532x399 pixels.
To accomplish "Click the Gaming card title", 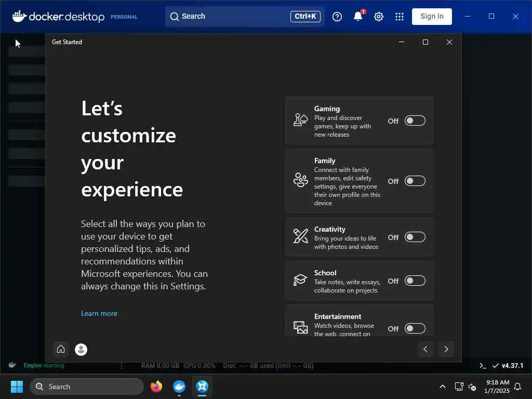I will pos(327,109).
